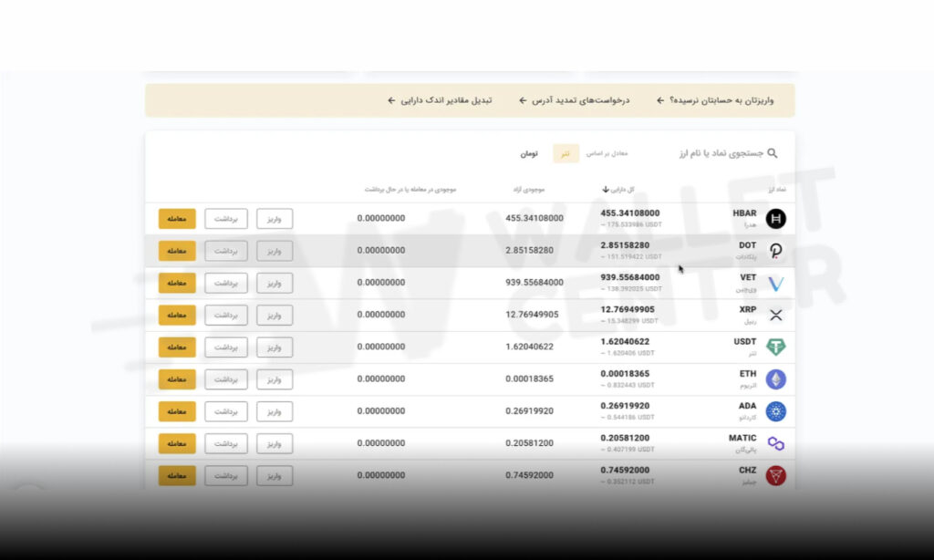Click withdraw button for DOT
The width and height of the screenshot is (934, 560).
pyautogui.click(x=226, y=251)
